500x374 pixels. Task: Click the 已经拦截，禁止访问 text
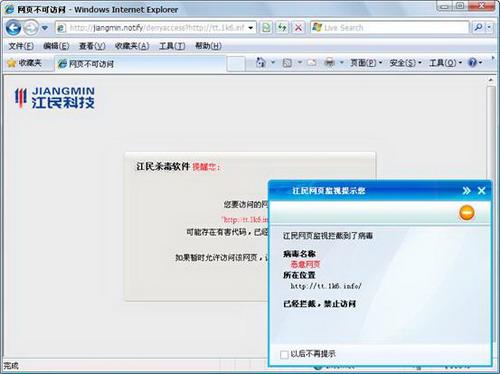tap(320, 304)
